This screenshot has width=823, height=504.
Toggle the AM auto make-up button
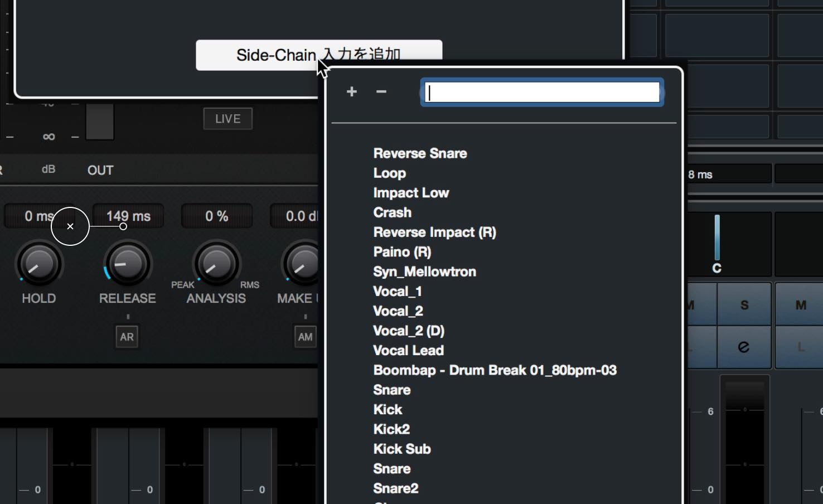[x=305, y=337]
